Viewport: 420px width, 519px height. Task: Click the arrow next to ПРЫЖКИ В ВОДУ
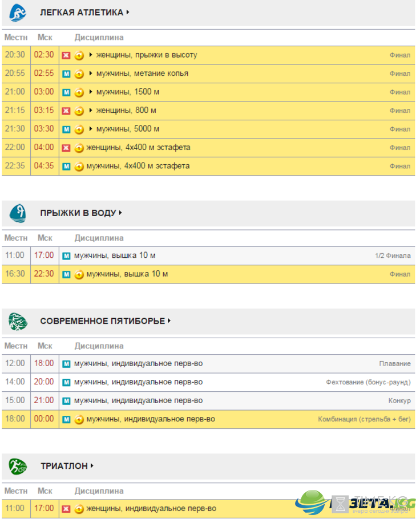(120, 213)
